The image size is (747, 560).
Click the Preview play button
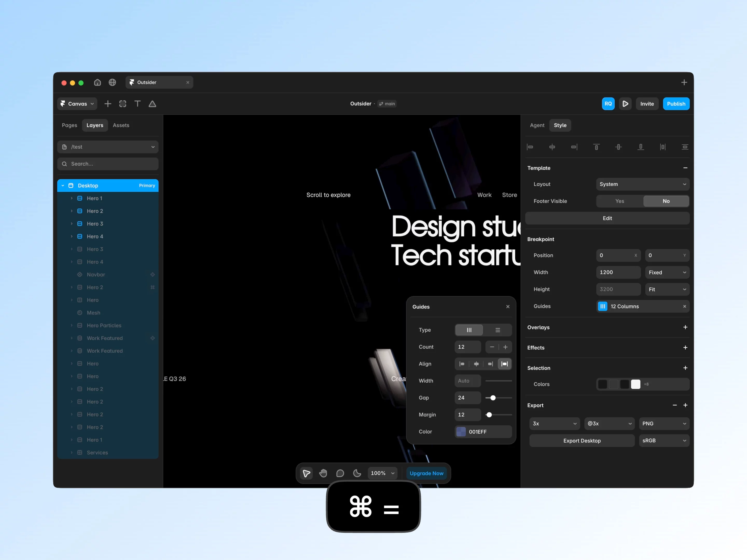(625, 104)
